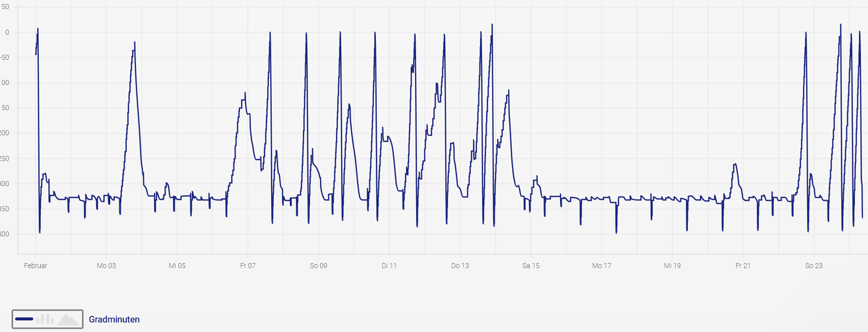Click the 0 value on y-axis

7,32
